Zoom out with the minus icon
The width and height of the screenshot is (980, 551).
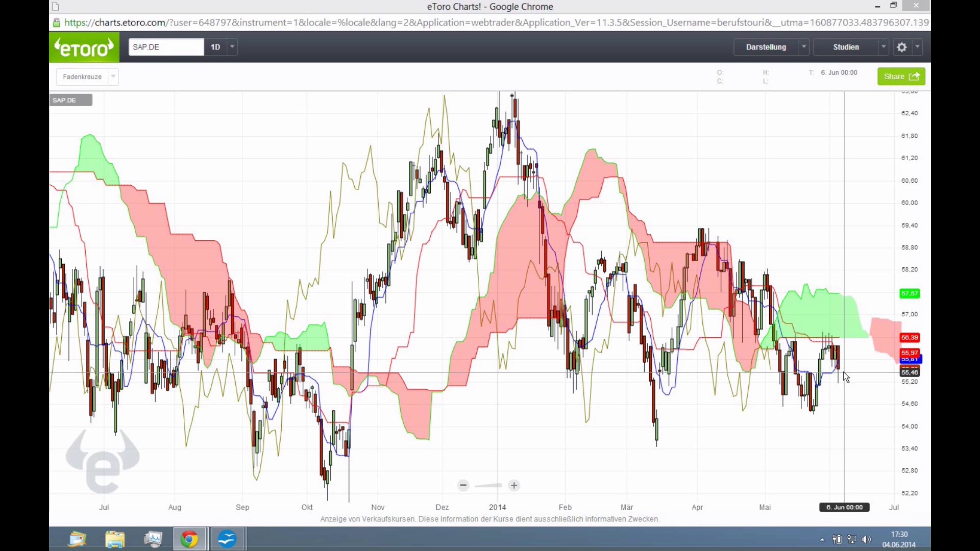(x=463, y=485)
